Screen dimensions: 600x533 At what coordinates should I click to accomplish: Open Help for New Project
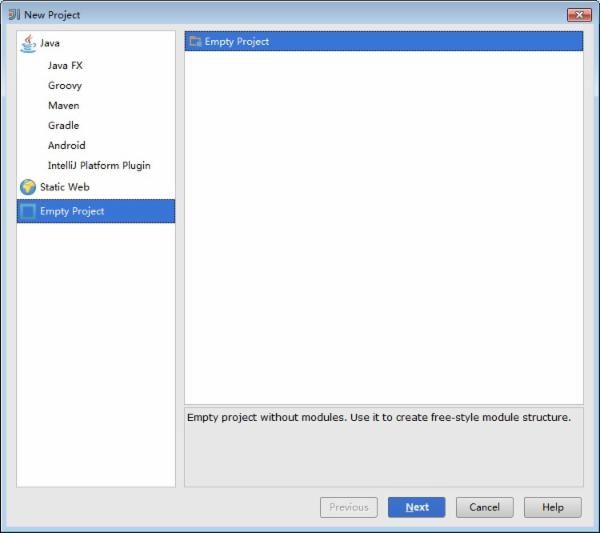(553, 507)
